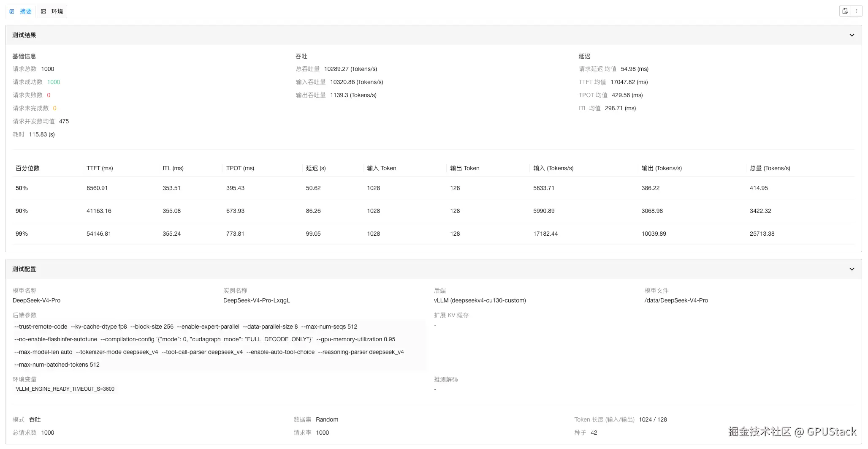Select the 测试结果 section header title

24,35
